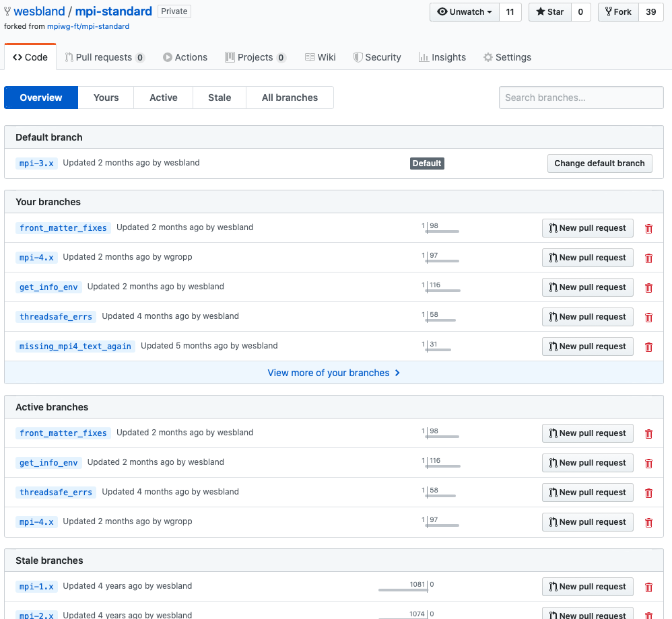Open the fork count of 39

tap(651, 12)
